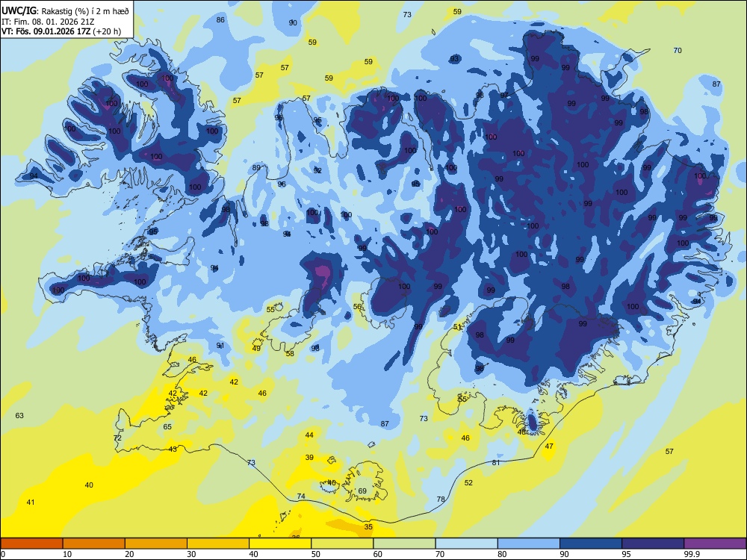Click the map value '51'

[x=457, y=327]
